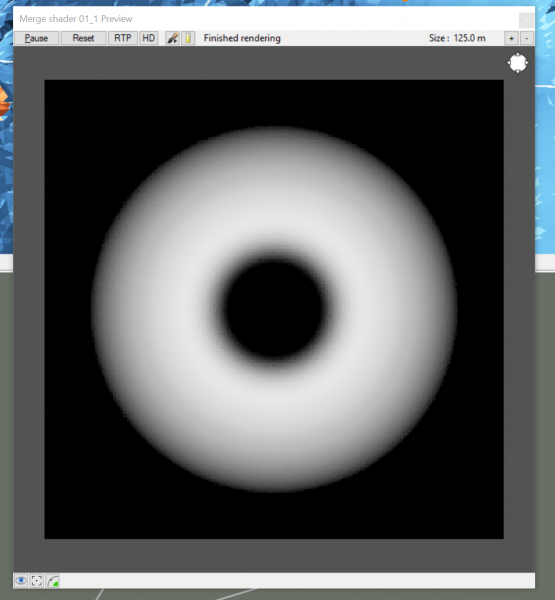The height and width of the screenshot is (600, 555).
Task: Click the frame-to-fit brackets icon at bottom
Action: tap(37, 580)
